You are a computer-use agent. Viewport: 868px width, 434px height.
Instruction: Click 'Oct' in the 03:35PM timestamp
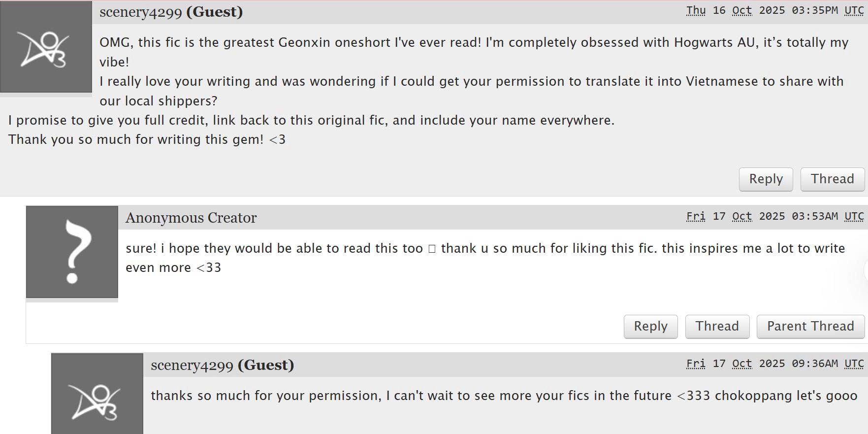pos(742,10)
